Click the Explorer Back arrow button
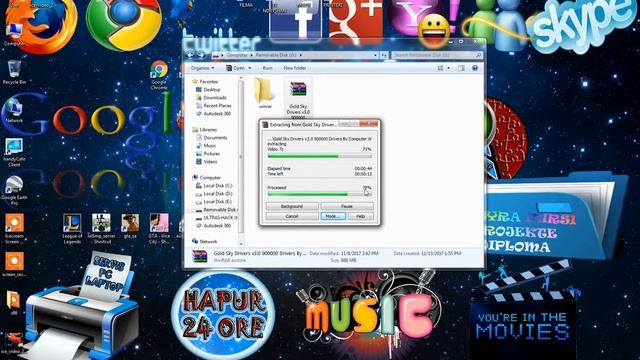640x360 pixels. [x=190, y=55]
